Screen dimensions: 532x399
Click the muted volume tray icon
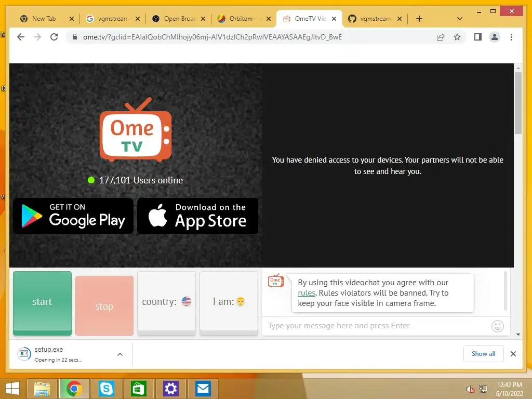pos(470,389)
